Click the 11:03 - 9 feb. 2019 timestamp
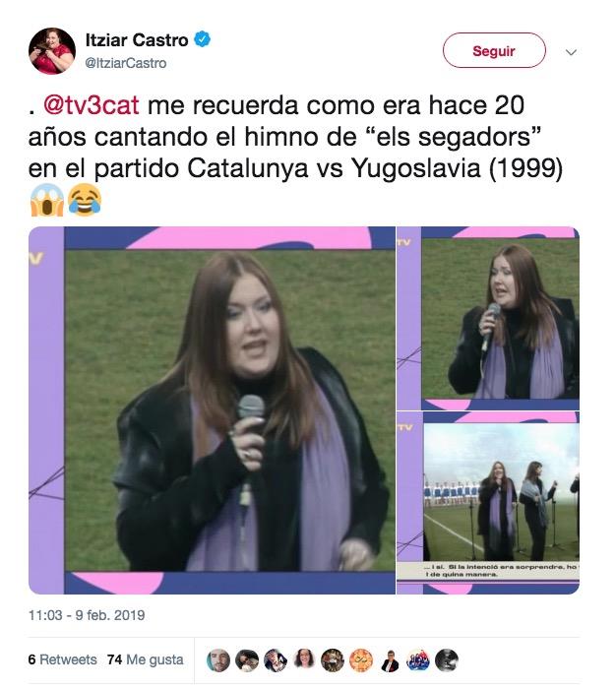The height and width of the screenshot is (690, 616). coord(87,615)
